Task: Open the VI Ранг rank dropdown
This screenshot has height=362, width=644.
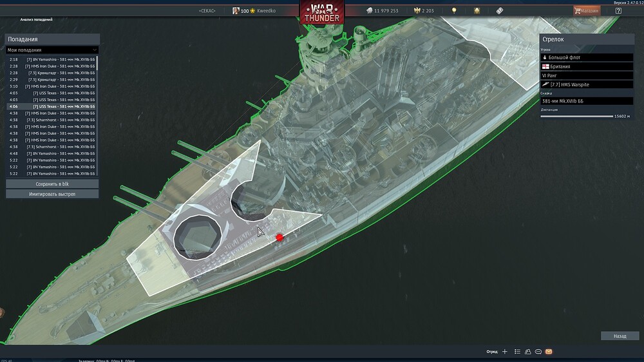Action: point(587,75)
